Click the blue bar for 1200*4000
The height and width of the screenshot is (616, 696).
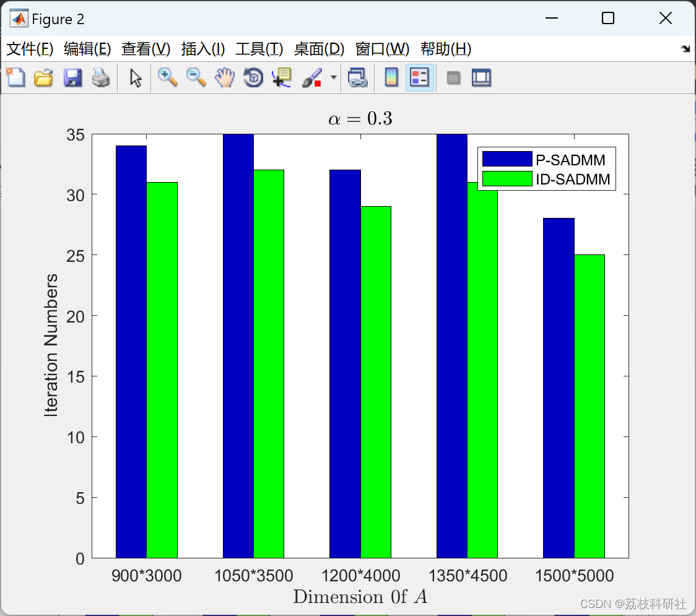[345, 364]
